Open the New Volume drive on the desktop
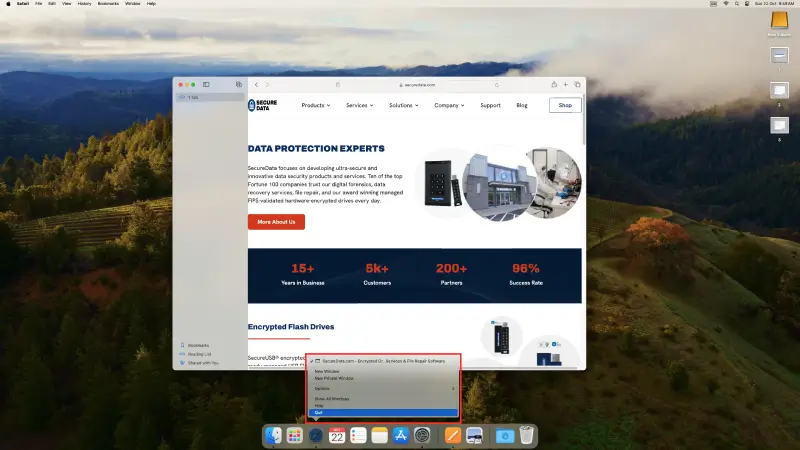The image size is (800, 450). [x=779, y=23]
